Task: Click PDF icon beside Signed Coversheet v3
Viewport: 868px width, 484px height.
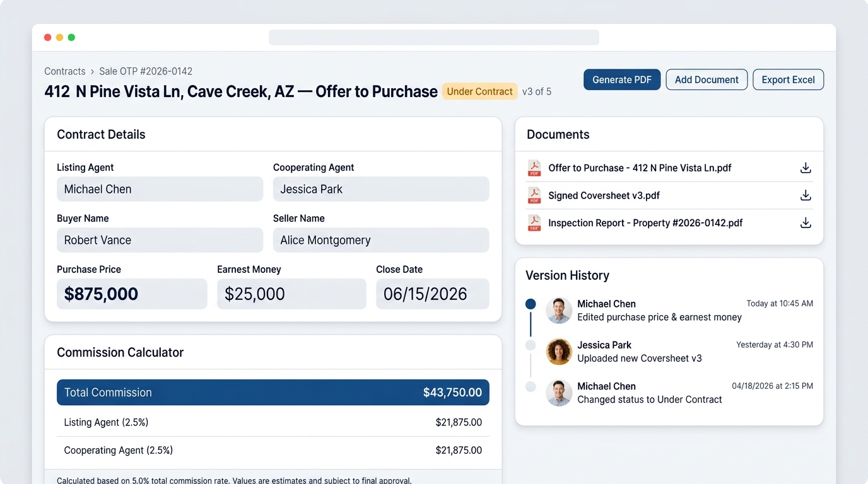Action: point(534,195)
